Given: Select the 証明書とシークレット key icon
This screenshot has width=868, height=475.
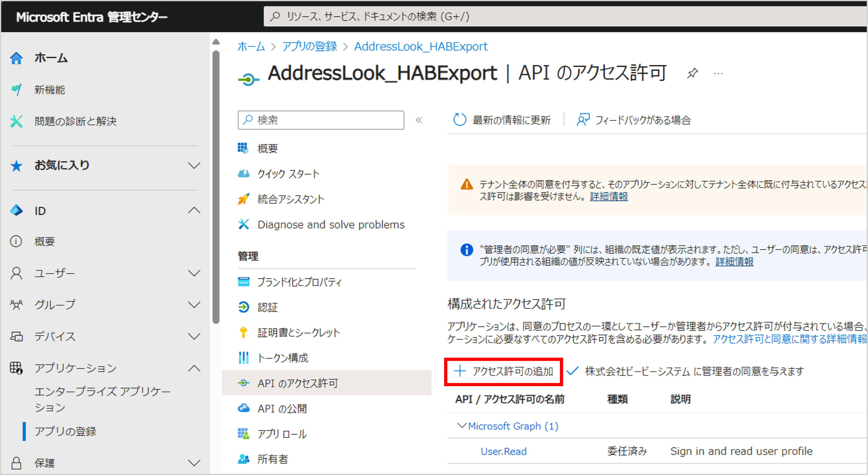Looking at the screenshot, I should [x=244, y=332].
